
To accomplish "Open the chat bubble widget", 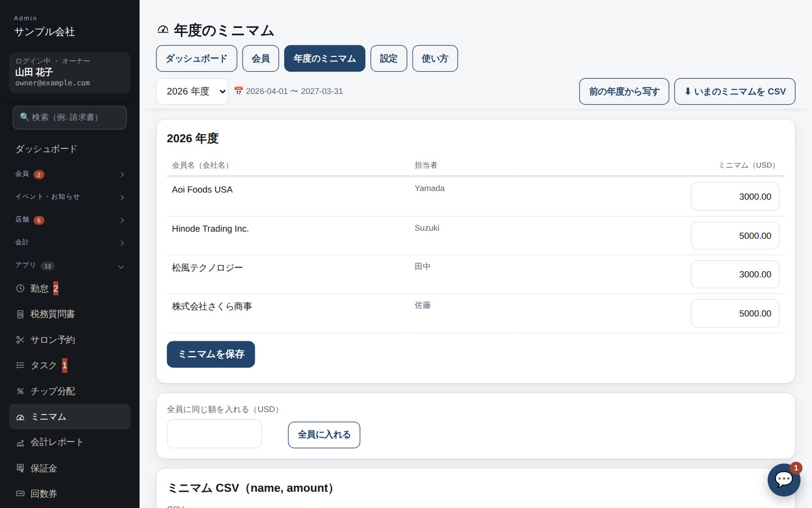I will 784,480.
